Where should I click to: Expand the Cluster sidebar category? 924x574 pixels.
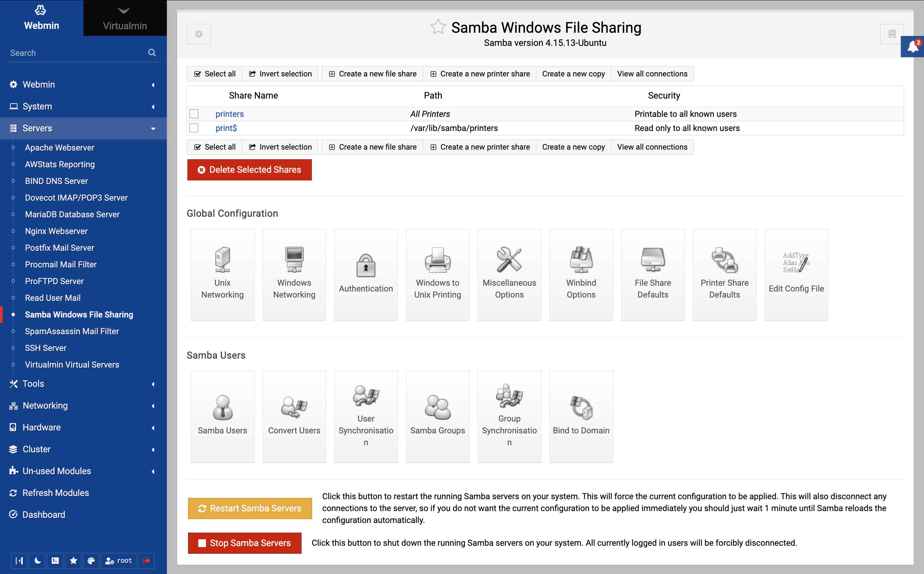(83, 449)
